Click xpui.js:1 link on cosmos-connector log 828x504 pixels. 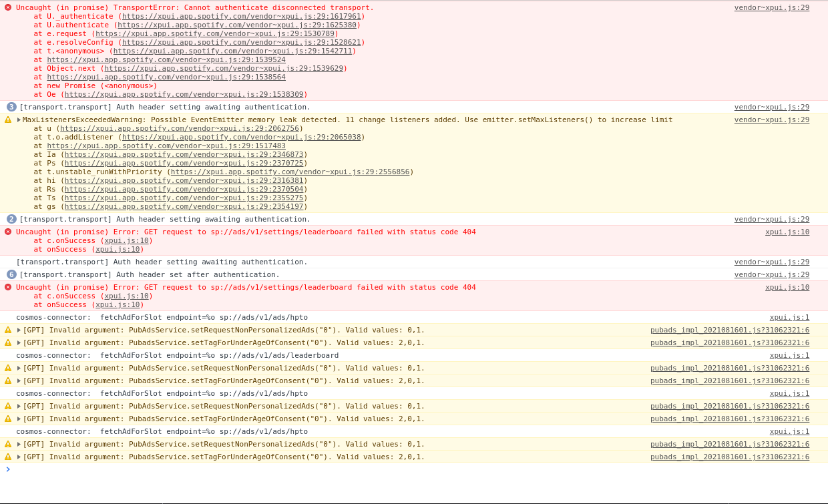[x=791, y=317]
